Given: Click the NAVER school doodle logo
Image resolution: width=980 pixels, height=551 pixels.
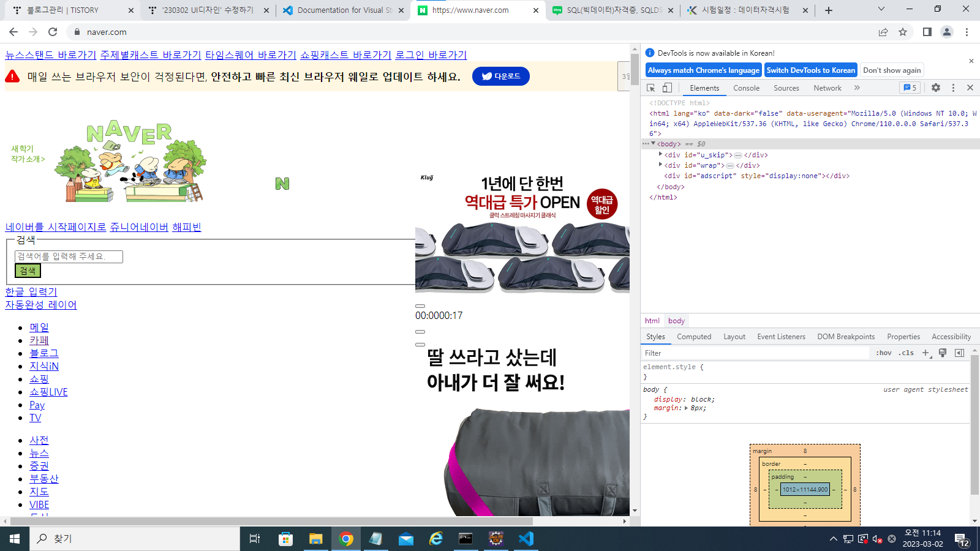Looking at the screenshot, I should click(x=130, y=161).
